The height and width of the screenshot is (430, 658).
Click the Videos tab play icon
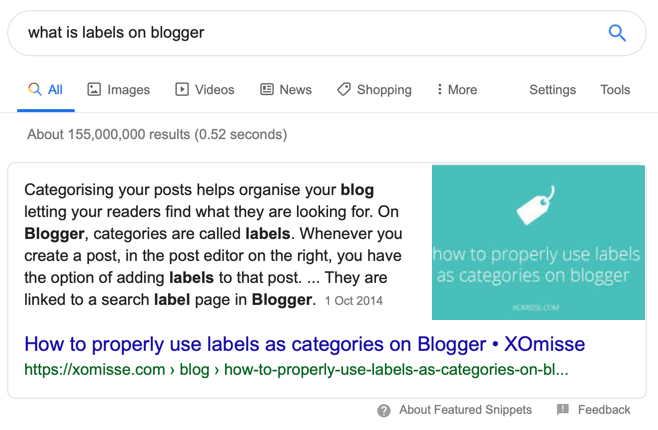point(182,89)
